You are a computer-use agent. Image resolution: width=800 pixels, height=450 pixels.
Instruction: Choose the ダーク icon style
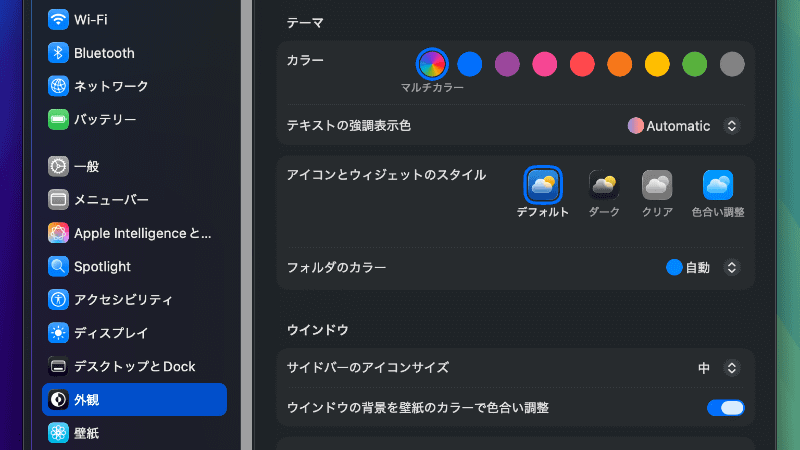pyautogui.click(x=604, y=185)
